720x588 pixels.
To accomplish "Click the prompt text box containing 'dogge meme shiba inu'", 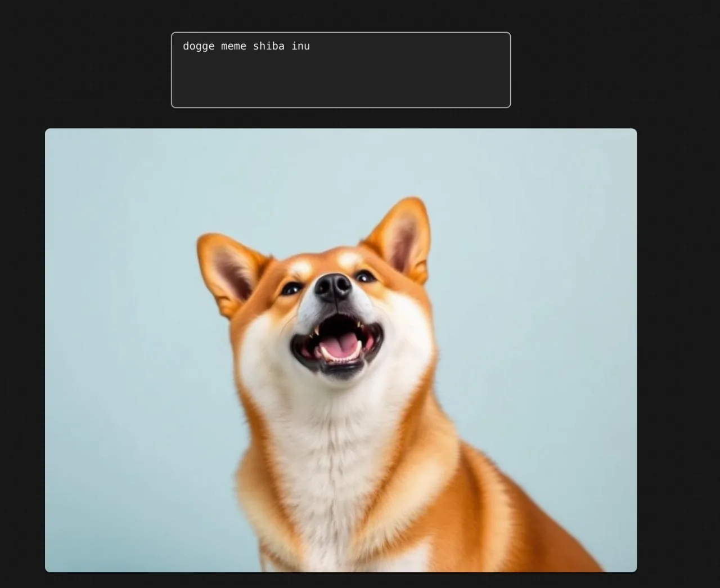I will [341, 70].
